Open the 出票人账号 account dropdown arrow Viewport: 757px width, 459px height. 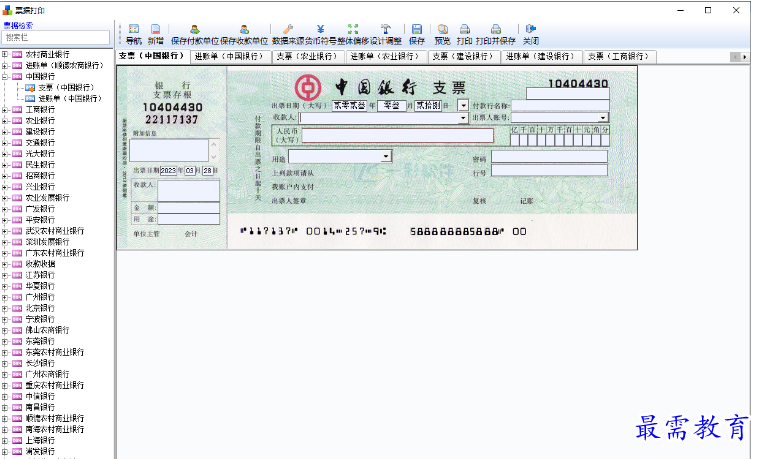603,118
